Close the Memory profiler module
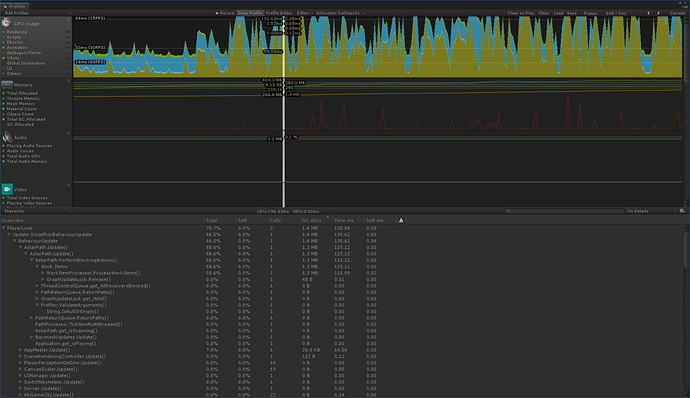Screen dimensions: 690x398 tap(69, 81)
